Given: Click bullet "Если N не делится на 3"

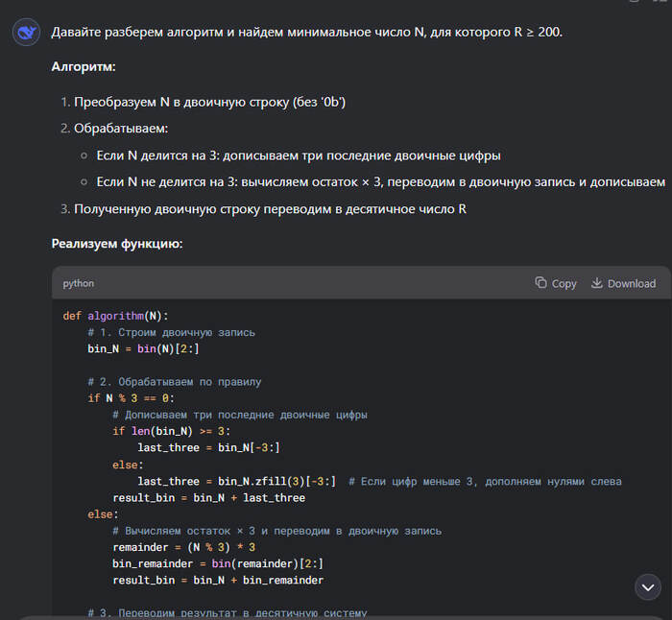Looking at the screenshot, I should [380, 182].
